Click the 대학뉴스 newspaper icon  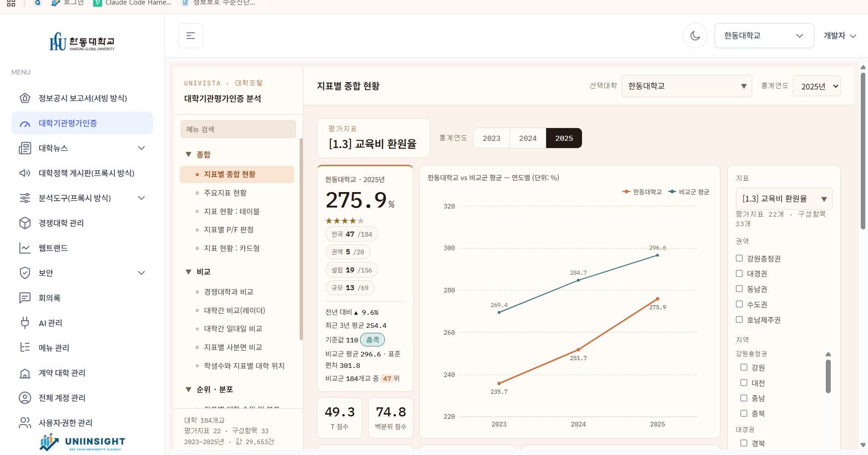pyautogui.click(x=25, y=148)
